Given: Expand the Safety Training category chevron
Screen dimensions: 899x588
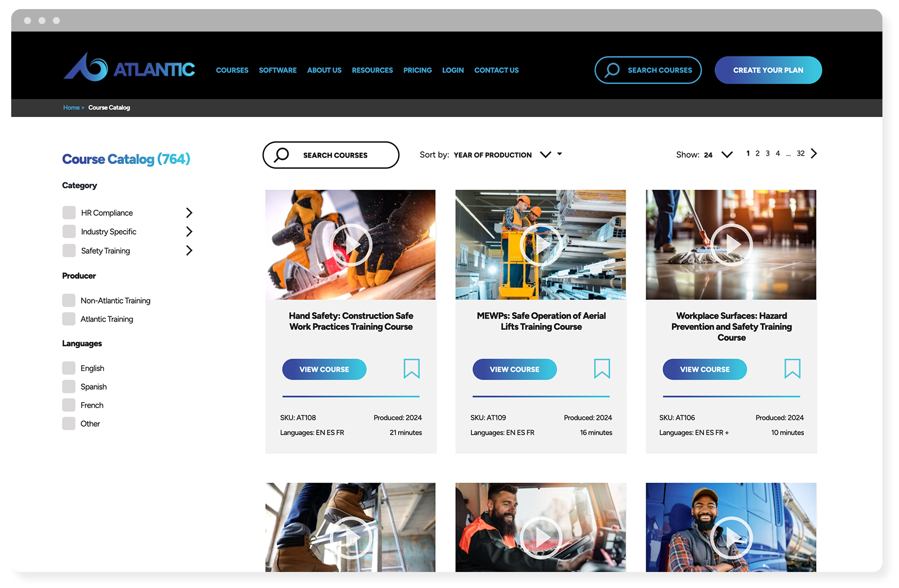Looking at the screenshot, I should (189, 251).
